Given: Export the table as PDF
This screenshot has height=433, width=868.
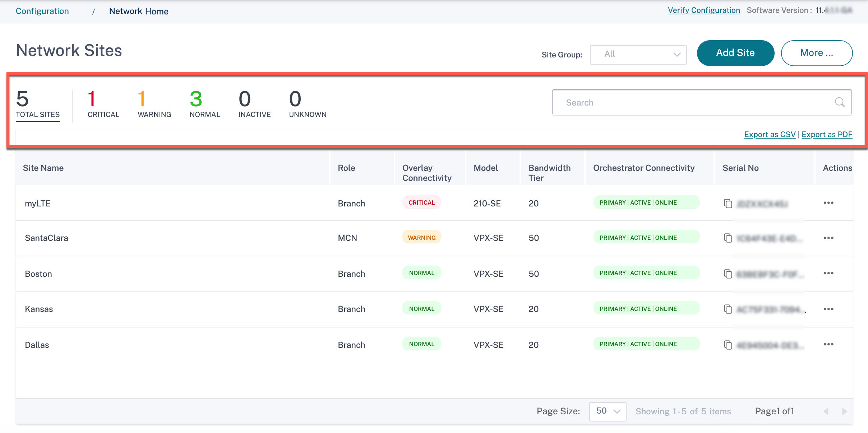Looking at the screenshot, I should coord(827,134).
